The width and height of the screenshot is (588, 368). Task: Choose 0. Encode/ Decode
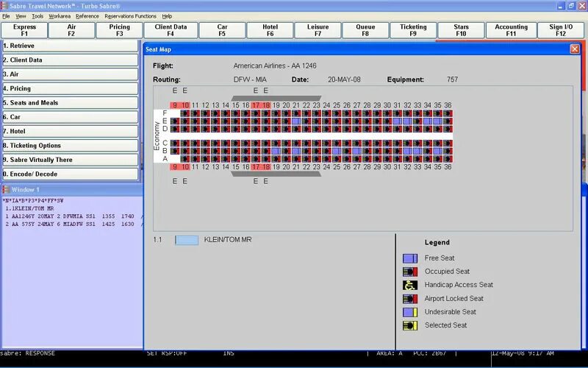(x=71, y=174)
